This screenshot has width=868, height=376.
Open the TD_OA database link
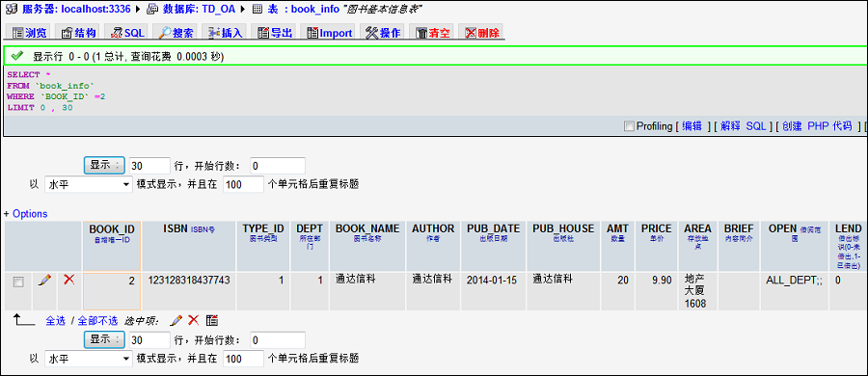click(x=201, y=9)
